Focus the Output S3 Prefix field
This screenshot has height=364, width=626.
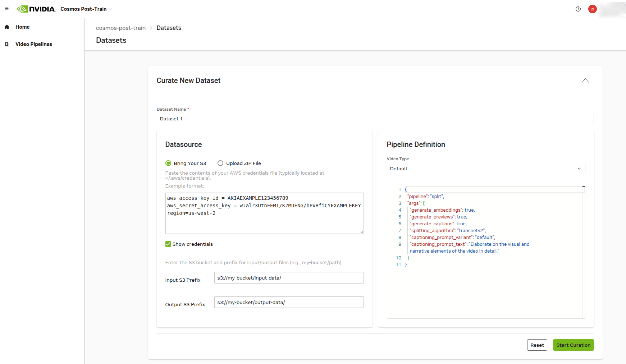coord(289,302)
